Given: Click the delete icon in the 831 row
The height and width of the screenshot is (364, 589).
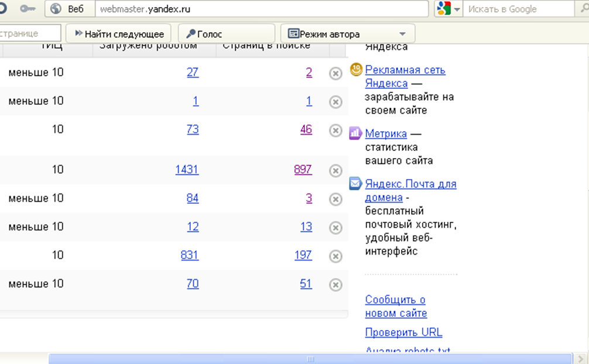Looking at the screenshot, I should click(x=335, y=256).
